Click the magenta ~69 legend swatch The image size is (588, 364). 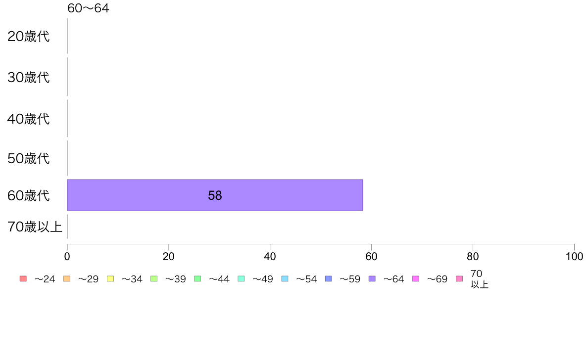415,278
